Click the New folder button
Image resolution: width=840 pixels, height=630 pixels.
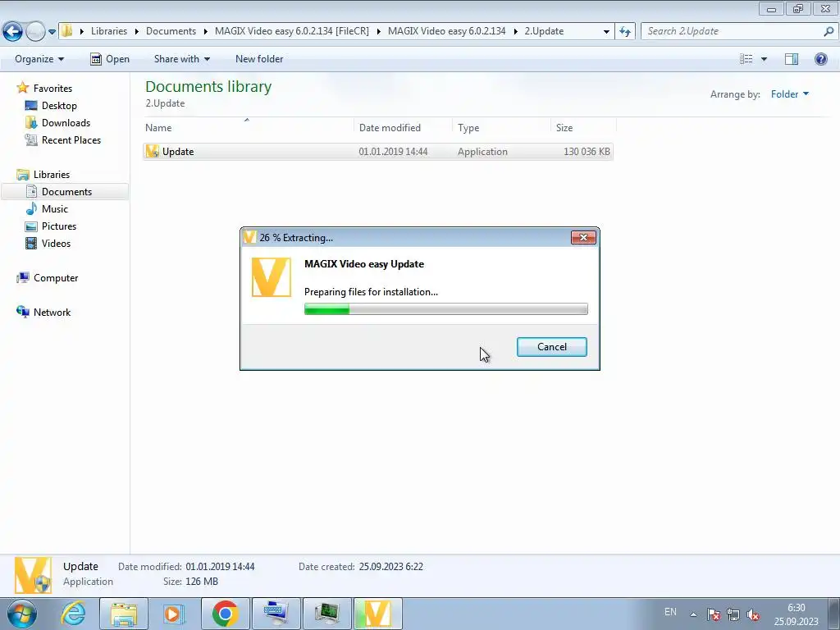[x=259, y=59]
